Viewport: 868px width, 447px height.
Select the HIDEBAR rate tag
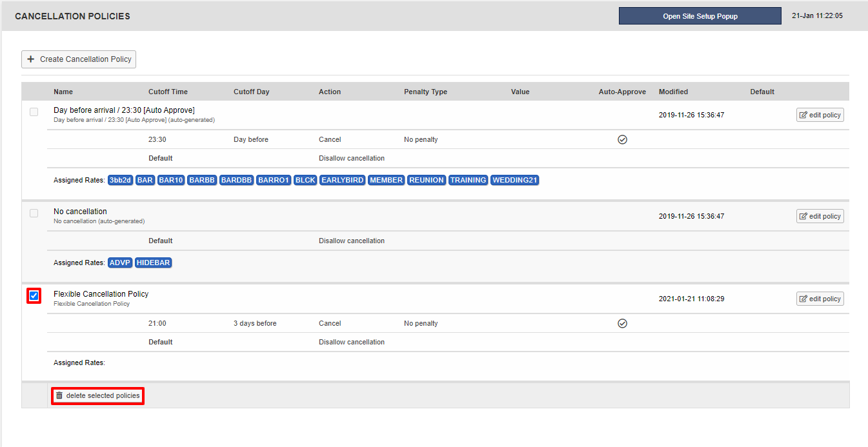click(154, 263)
